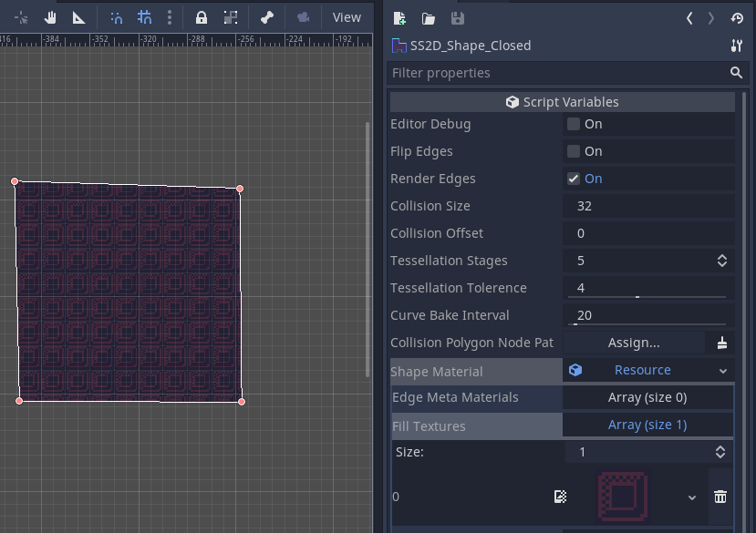The width and height of the screenshot is (756, 533).
Task: Open the Fill Textures Array (size 1) link
Action: click(647, 424)
